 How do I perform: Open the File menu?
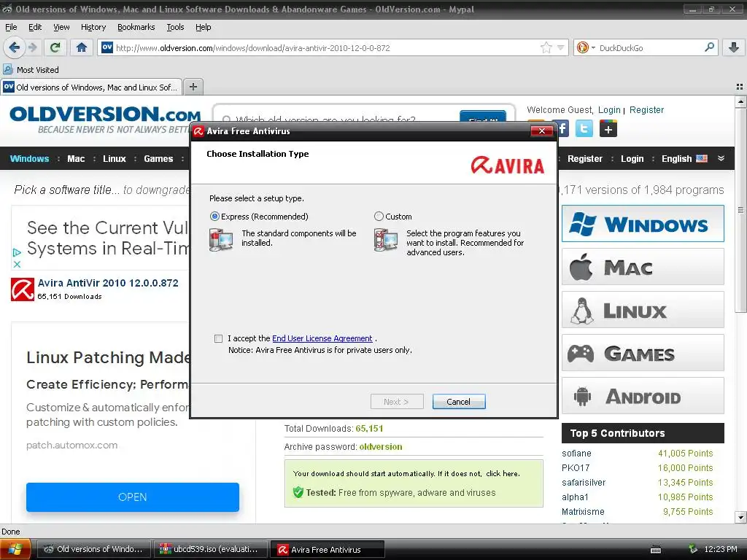(11, 27)
